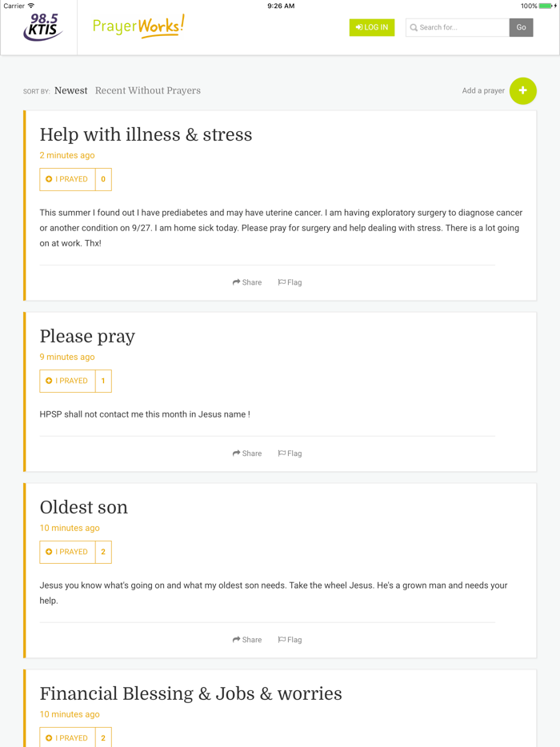Click the LOG IN button

(371, 26)
